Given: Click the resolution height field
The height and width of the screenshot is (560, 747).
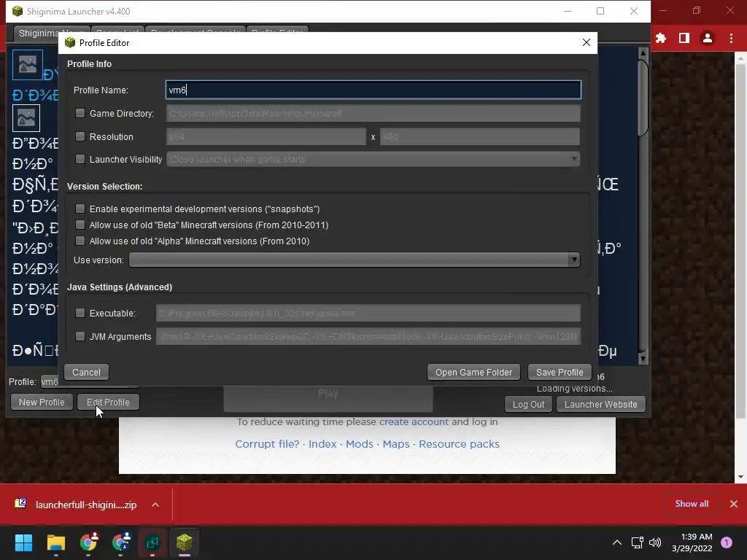Looking at the screenshot, I should (x=480, y=136).
